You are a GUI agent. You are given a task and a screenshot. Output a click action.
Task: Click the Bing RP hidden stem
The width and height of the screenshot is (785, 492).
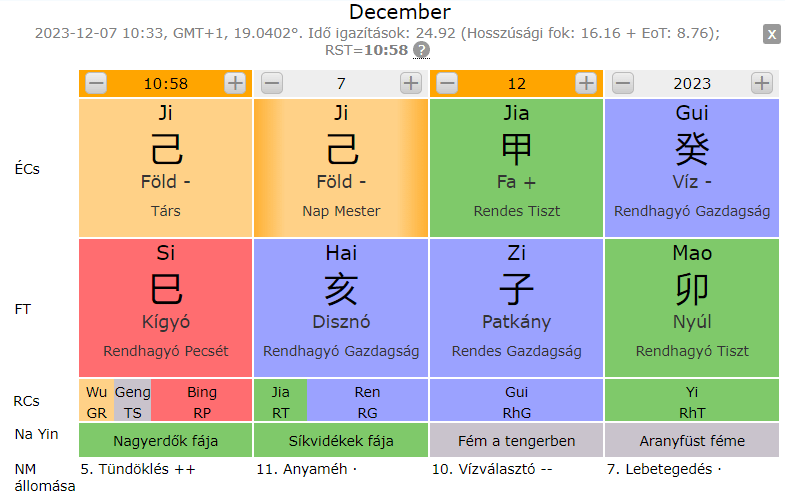tap(202, 401)
